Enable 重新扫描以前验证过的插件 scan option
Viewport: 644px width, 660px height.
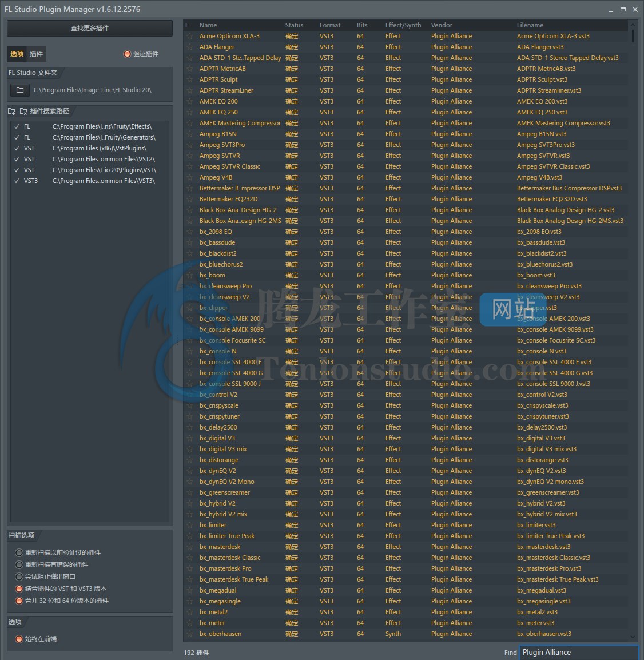click(19, 552)
